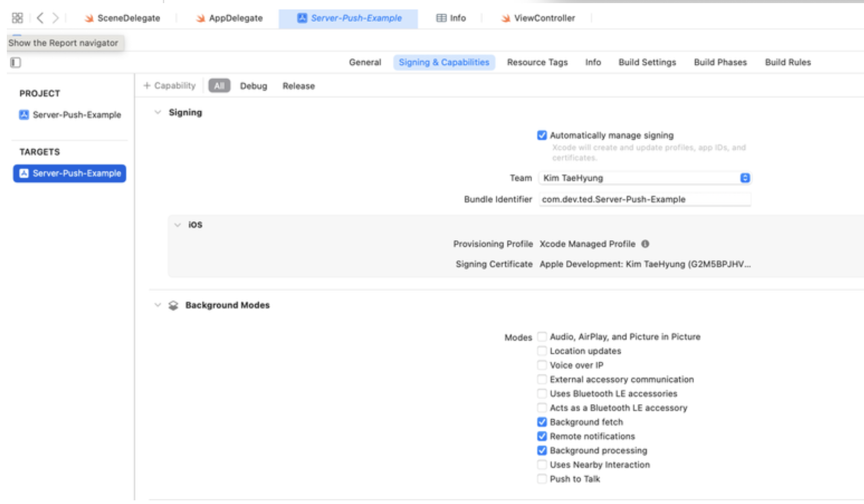Click the Xcode Managed Profile text
The width and height of the screenshot is (864, 504).
(x=587, y=244)
